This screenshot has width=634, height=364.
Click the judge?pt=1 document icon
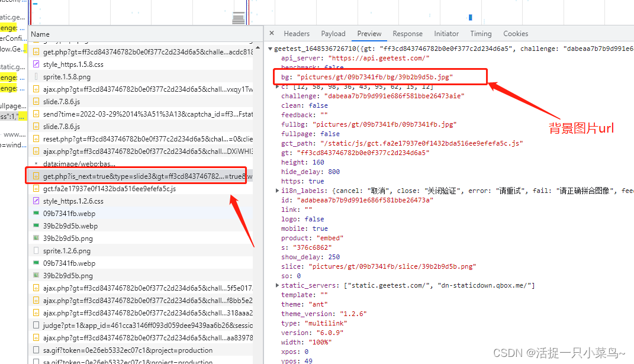37,325
